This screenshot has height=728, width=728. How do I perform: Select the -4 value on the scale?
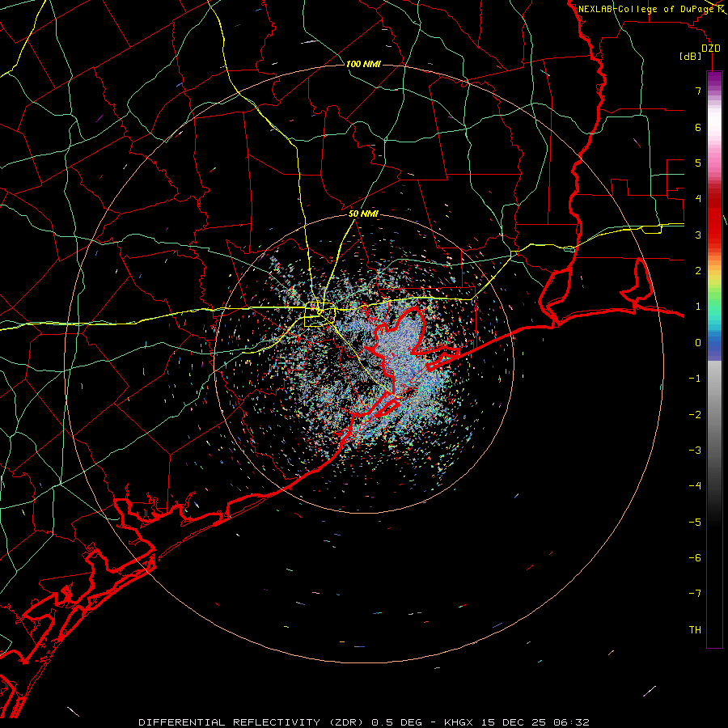pos(695,486)
